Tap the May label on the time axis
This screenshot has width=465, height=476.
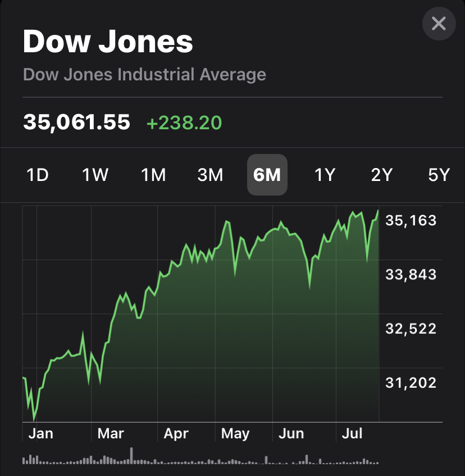pyautogui.click(x=235, y=434)
